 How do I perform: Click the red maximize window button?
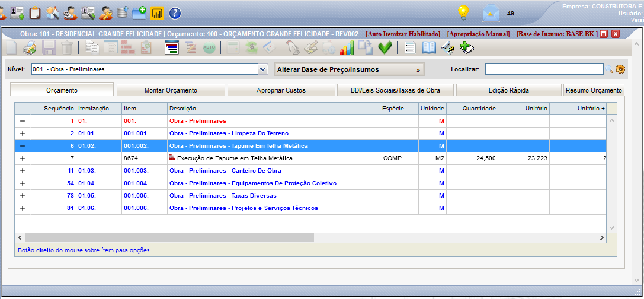[603, 34]
